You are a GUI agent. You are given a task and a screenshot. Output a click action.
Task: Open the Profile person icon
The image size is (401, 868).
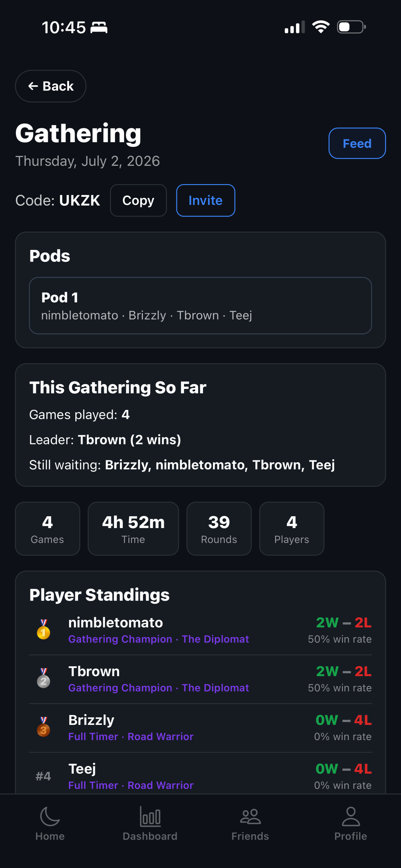350,816
